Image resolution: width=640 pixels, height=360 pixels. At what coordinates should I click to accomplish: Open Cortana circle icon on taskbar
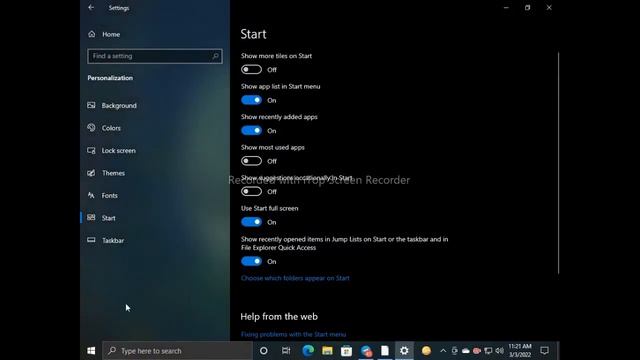point(264,351)
